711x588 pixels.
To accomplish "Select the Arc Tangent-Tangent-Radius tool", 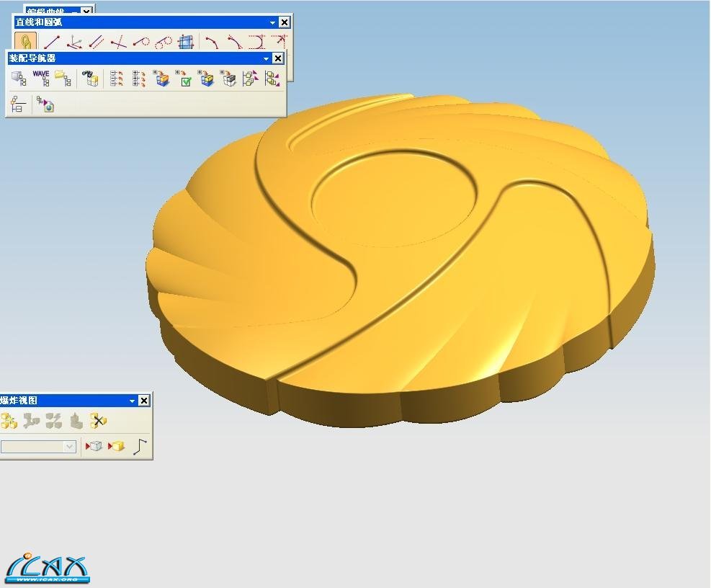I will tap(278, 43).
